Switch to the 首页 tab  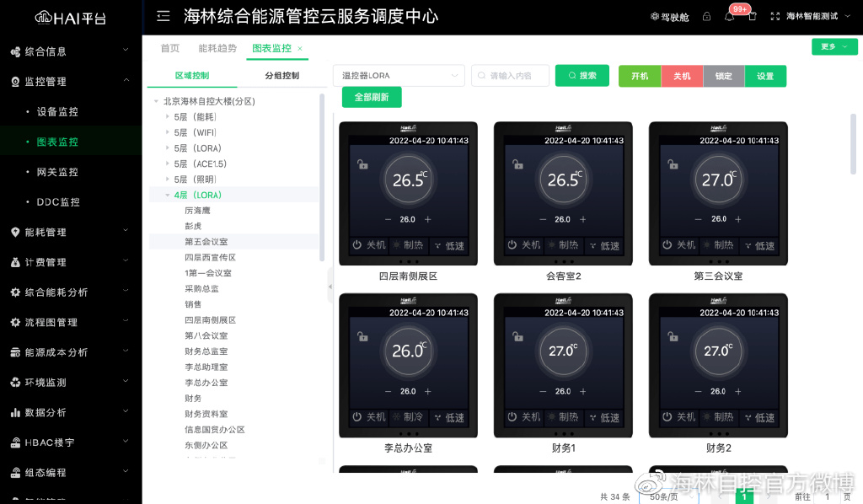tap(170, 48)
